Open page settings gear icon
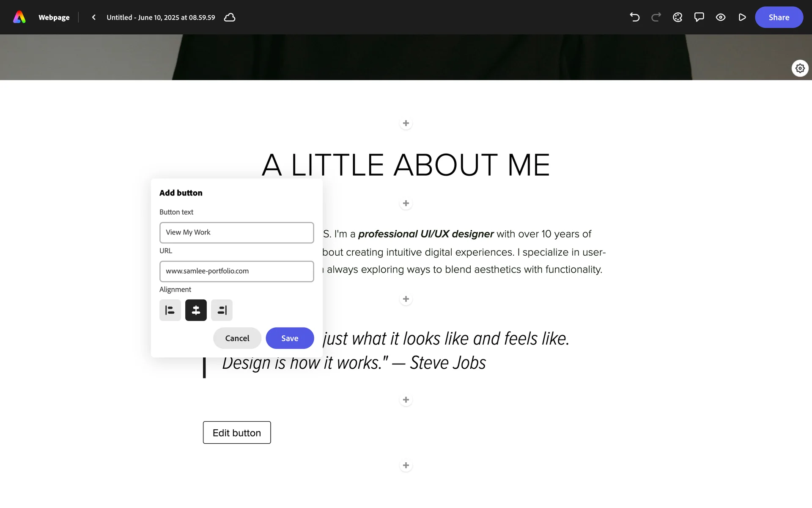This screenshot has height=508, width=812. [x=800, y=68]
